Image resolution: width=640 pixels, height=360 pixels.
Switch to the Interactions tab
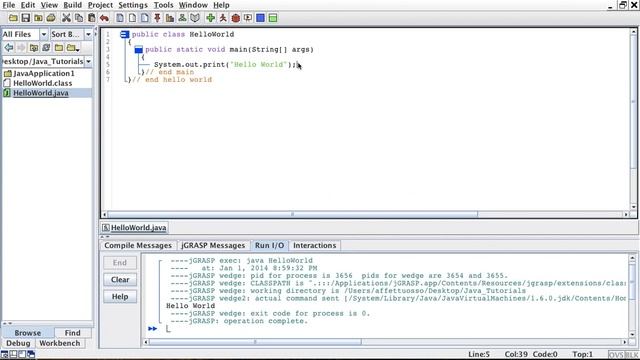(x=314, y=245)
